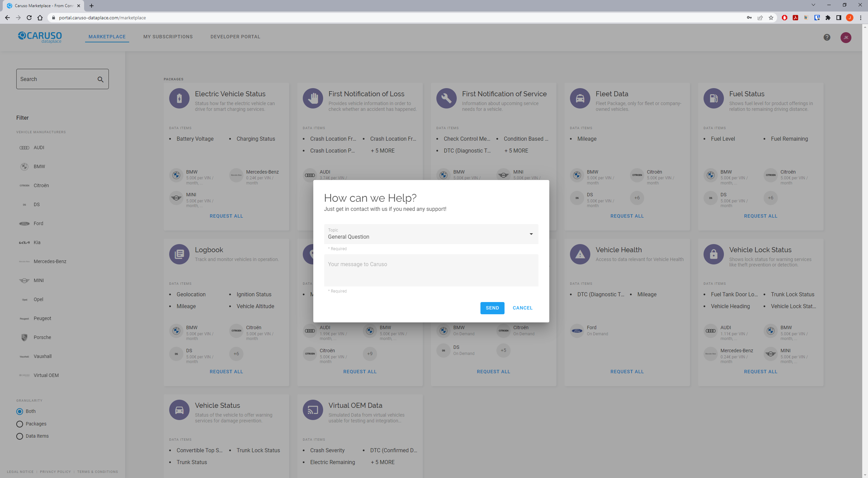Image resolution: width=868 pixels, height=478 pixels.
Task: Open the TERMS & CONDITIONS link
Action: click(x=98, y=472)
